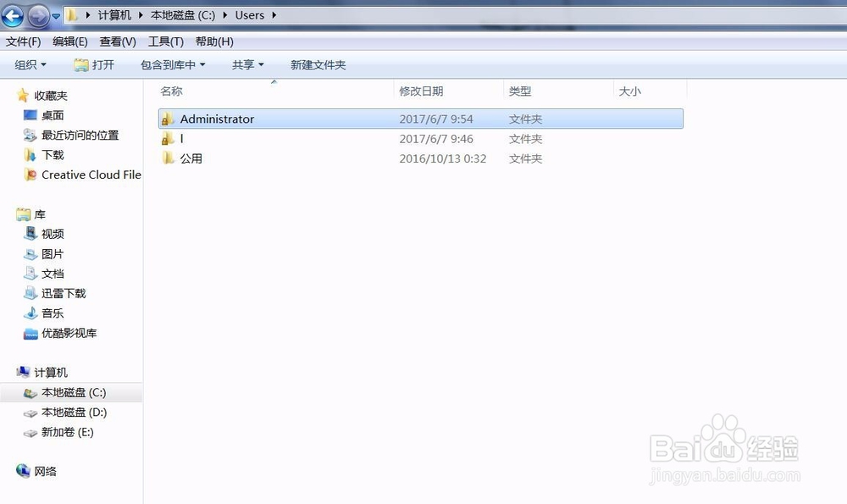Open the 工具(T) menu

click(x=166, y=42)
